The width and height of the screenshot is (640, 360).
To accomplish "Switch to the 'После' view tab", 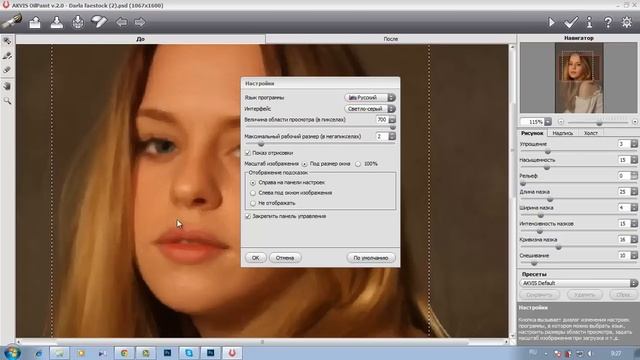I will [x=391, y=39].
